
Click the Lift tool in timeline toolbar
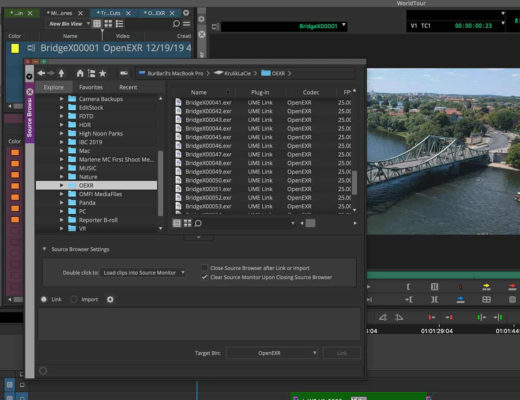click(383, 317)
